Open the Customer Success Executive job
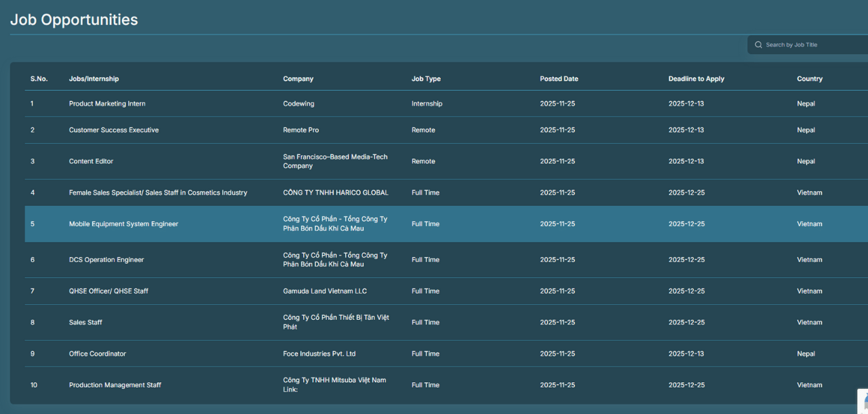 (x=114, y=130)
